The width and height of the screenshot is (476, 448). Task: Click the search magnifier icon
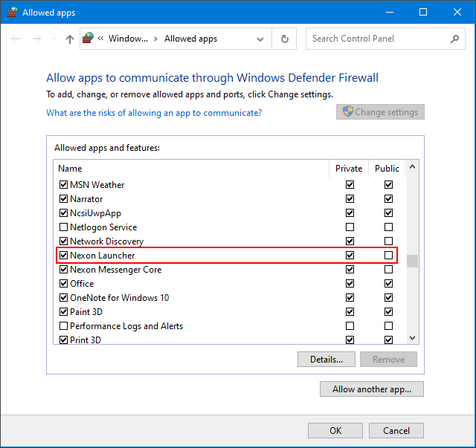coord(454,39)
